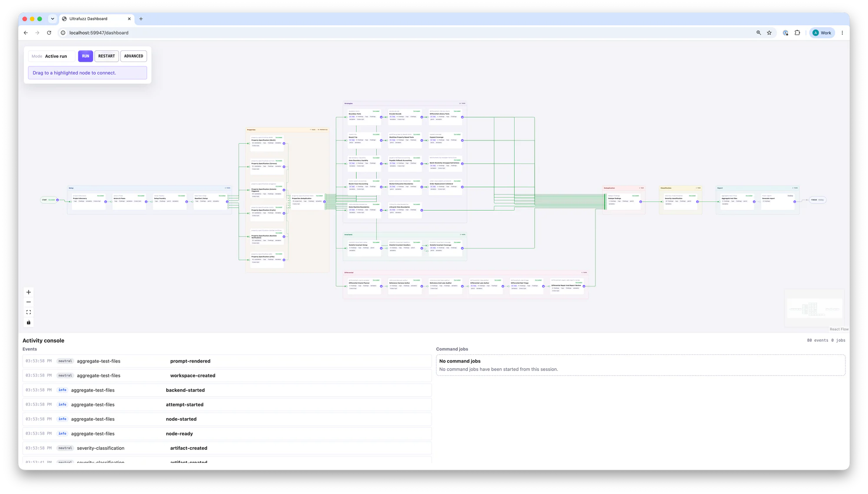
Task: Open the Work profile menu
Action: click(822, 33)
